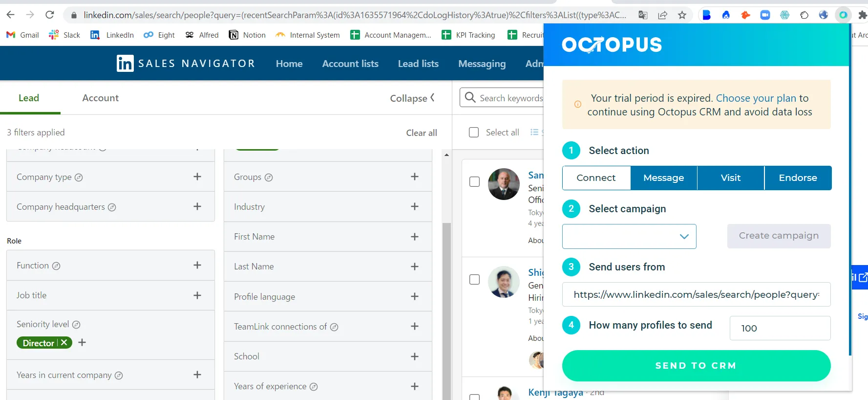Screen dimensions: 868x400
Task: Open the globe browser extension
Action: pyautogui.click(x=824, y=15)
